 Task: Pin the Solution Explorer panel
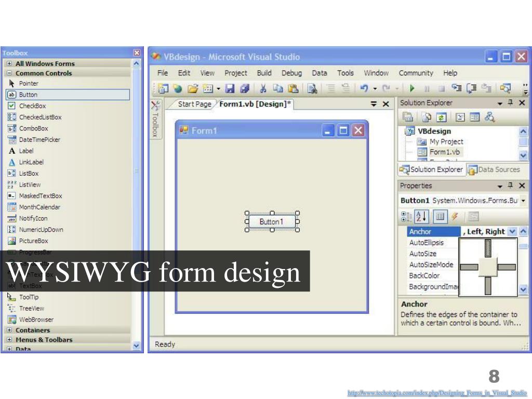tap(510, 102)
